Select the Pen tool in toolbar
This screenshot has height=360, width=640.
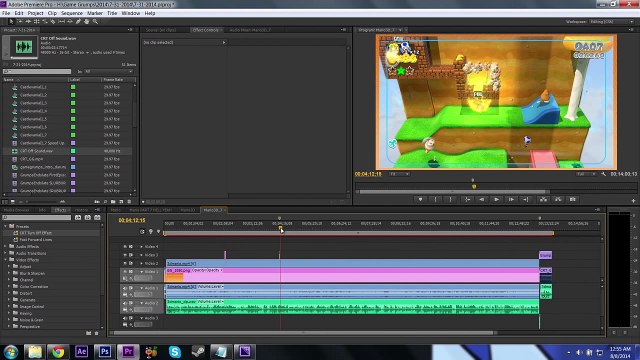point(78,21)
